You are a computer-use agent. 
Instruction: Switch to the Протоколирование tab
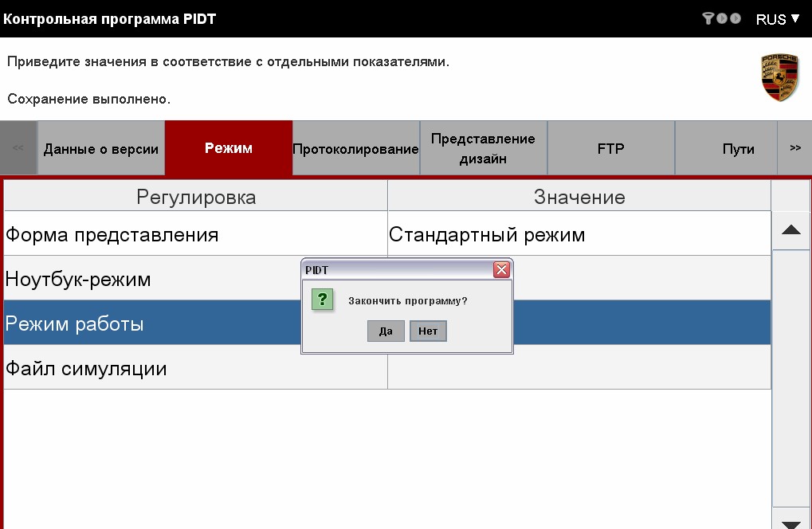(x=355, y=149)
